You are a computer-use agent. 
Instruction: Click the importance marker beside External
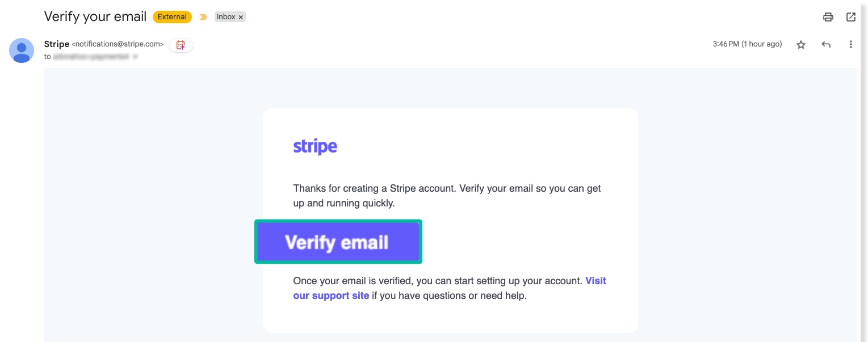[x=203, y=17]
